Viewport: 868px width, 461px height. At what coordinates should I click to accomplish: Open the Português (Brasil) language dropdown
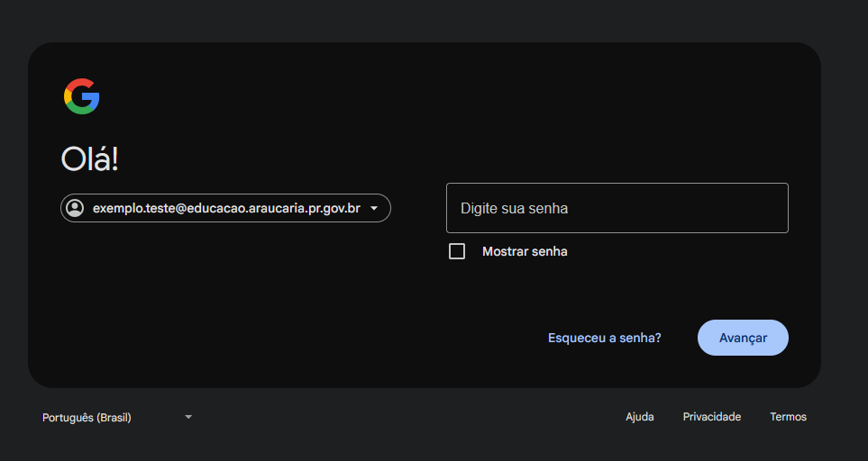[x=117, y=418]
